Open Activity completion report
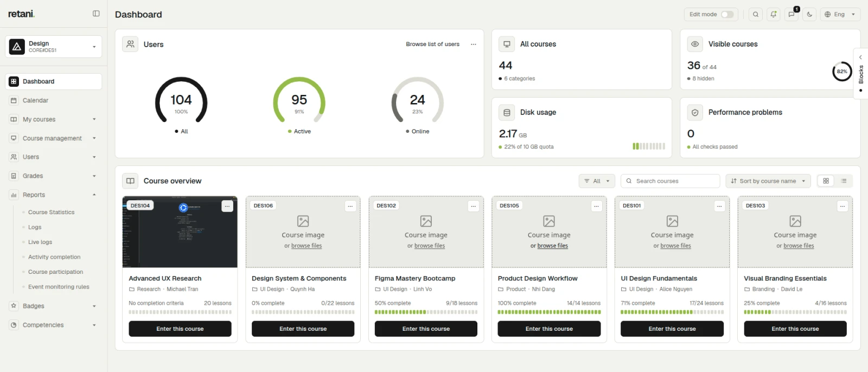 click(54, 257)
